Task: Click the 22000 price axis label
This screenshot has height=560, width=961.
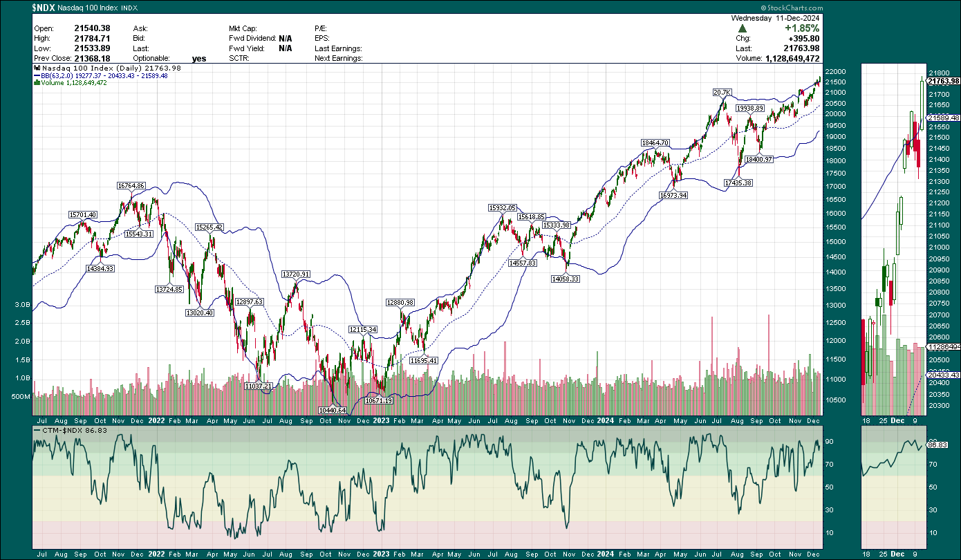Action: click(837, 72)
